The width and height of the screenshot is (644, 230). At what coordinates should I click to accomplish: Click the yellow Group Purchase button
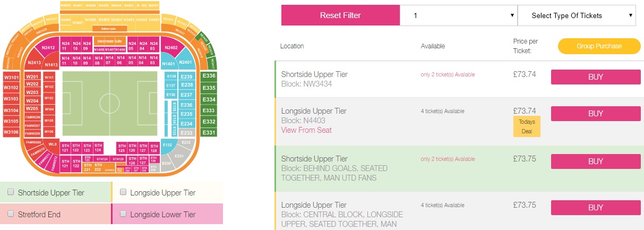(x=599, y=46)
